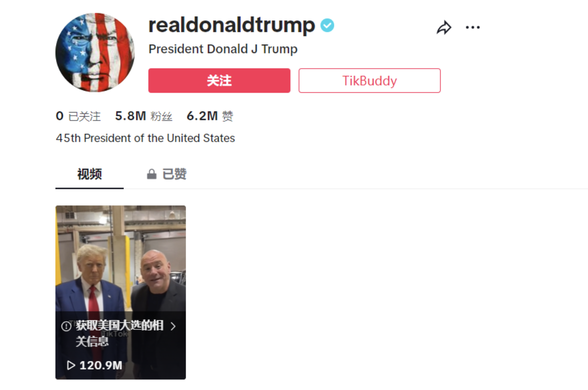Click the 45th President bio text
Screen dimensions: 588x390
point(146,138)
